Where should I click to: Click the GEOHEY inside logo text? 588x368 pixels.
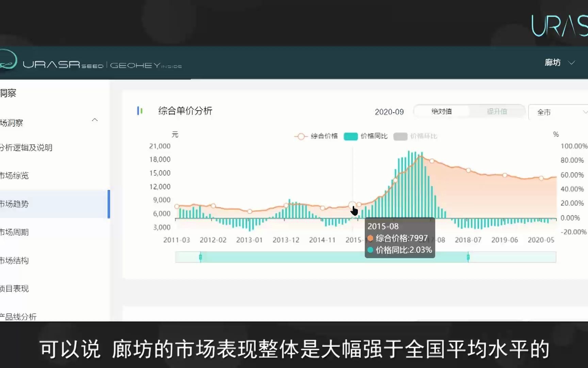pyautogui.click(x=146, y=65)
